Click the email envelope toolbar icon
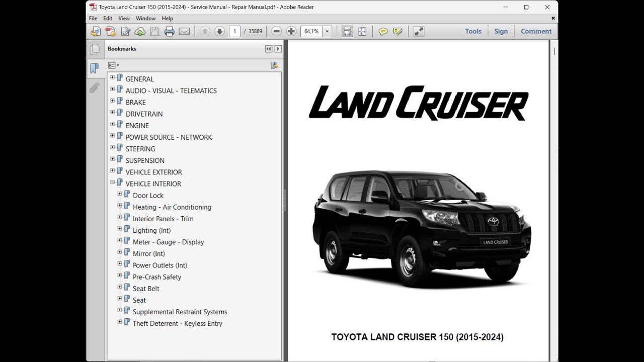Screen dimensions: 644x362 (184, 31)
